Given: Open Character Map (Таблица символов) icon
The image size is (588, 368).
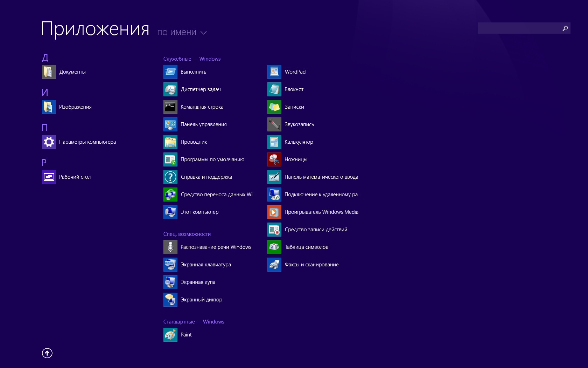Looking at the screenshot, I should click(274, 247).
